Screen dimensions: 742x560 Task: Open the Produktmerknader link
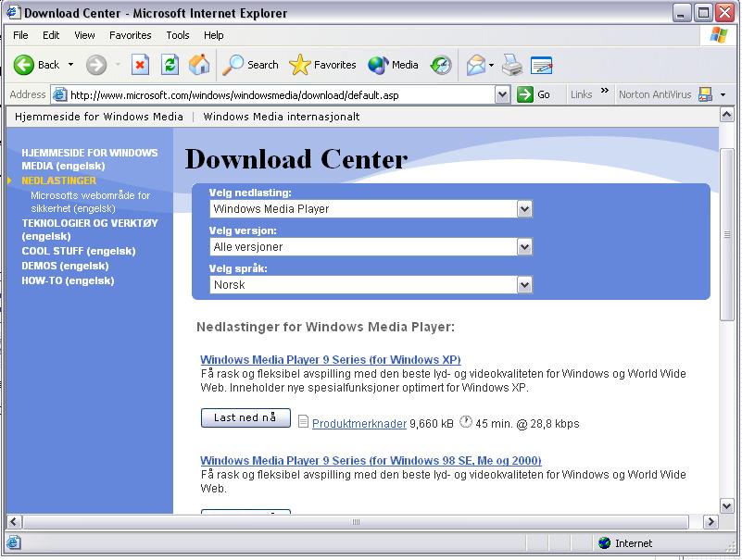tap(359, 424)
